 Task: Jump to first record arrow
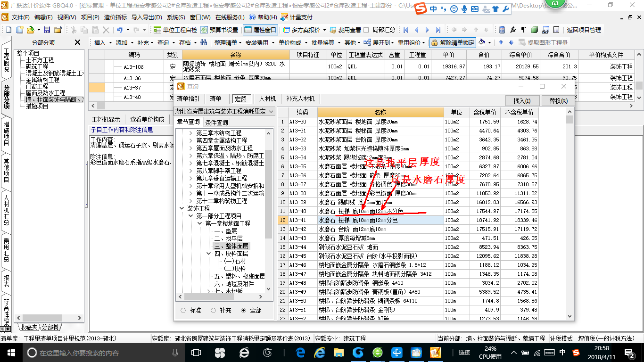[x=405, y=30]
